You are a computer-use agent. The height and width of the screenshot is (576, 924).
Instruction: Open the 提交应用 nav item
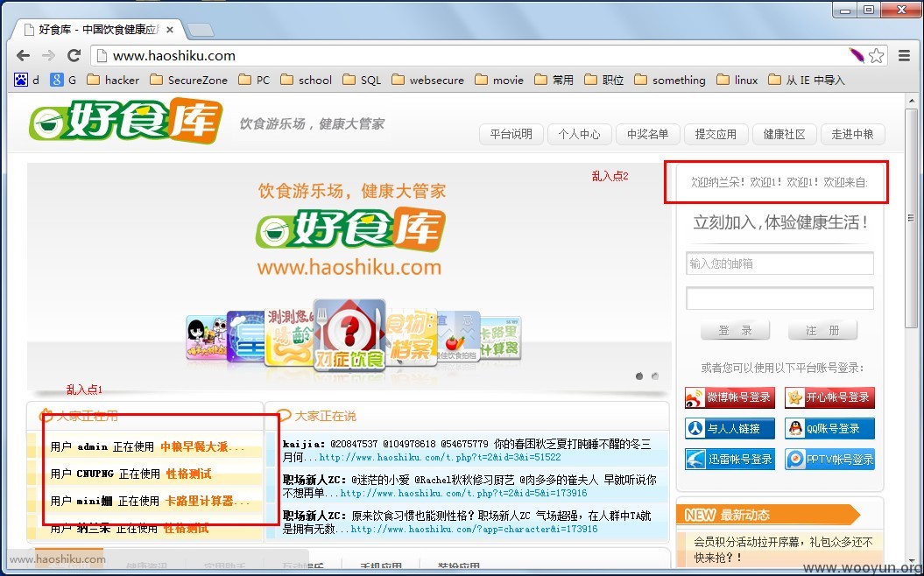[x=716, y=134]
